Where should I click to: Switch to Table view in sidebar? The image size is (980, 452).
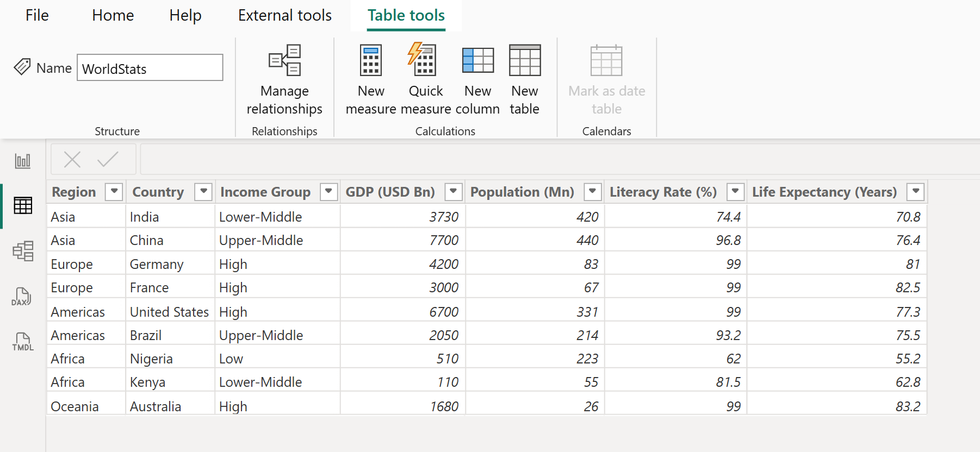pos(23,206)
